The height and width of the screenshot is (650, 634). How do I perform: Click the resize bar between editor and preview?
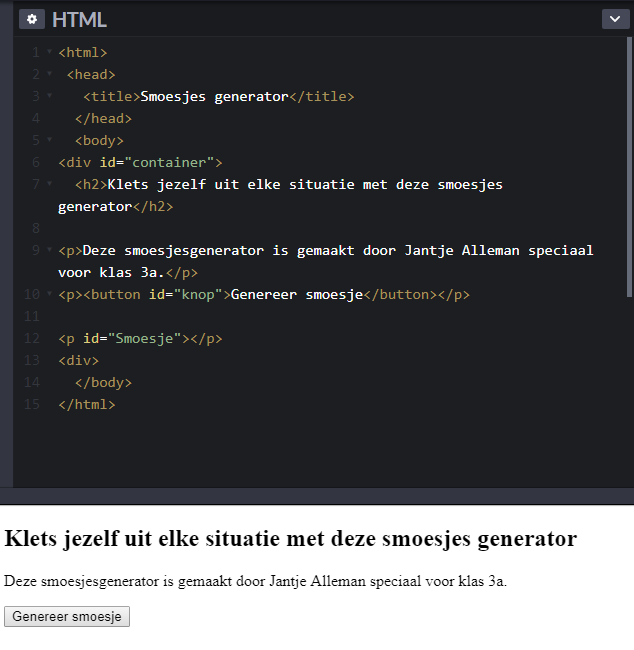coord(317,496)
